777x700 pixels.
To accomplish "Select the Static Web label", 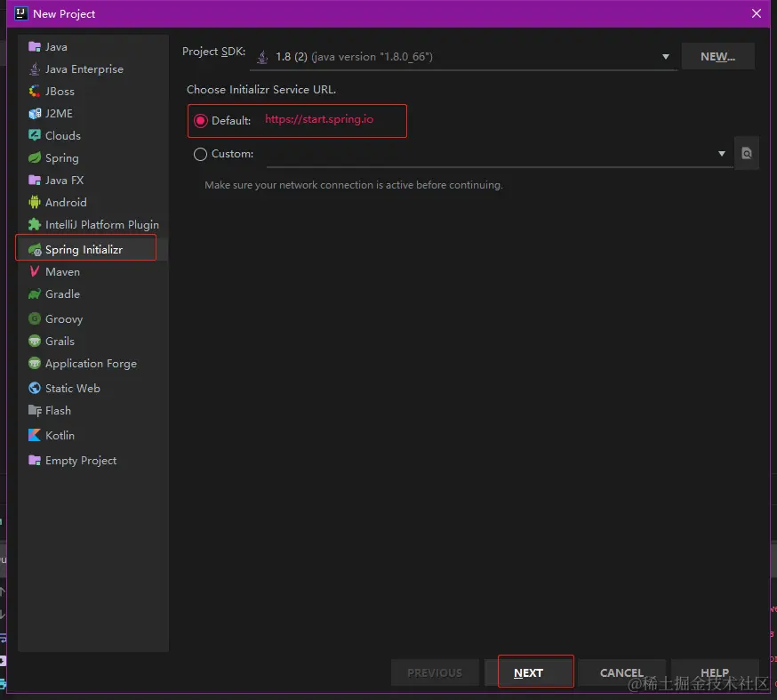I will pyautogui.click(x=73, y=388).
